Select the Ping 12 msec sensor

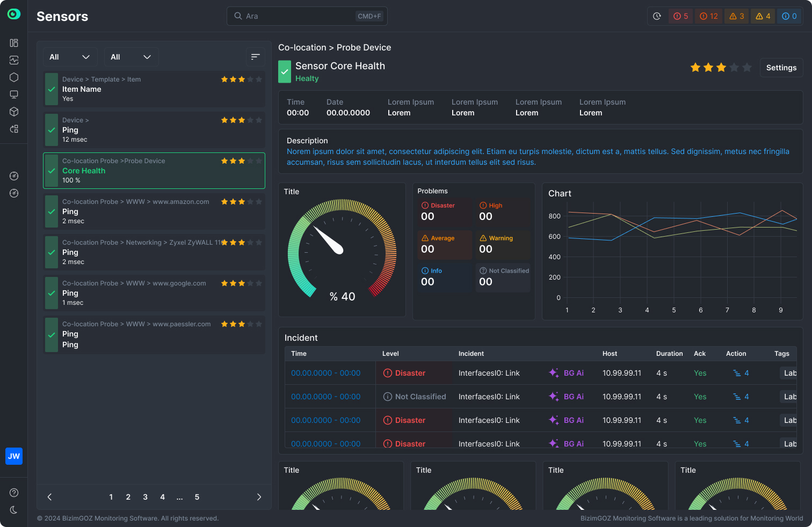(154, 130)
